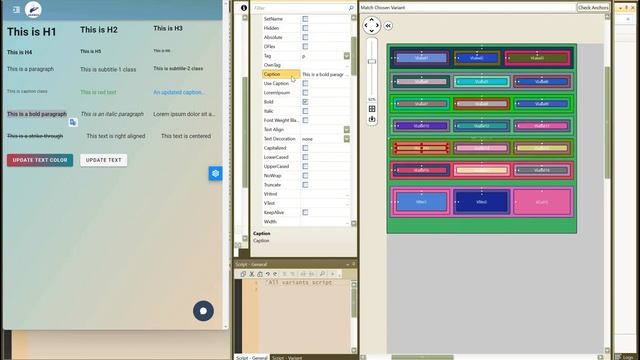Pan the designer view down
The height and width of the screenshot is (360, 640).
point(371,31)
